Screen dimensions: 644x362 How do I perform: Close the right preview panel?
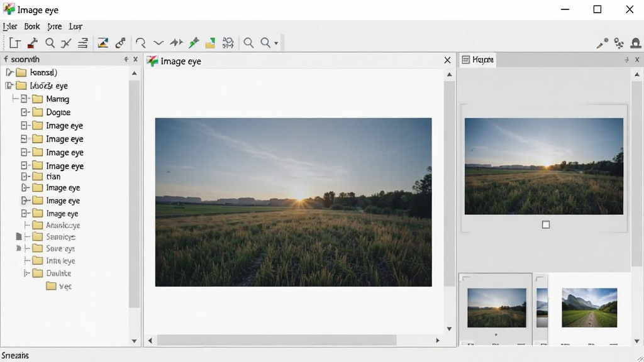coord(637,60)
